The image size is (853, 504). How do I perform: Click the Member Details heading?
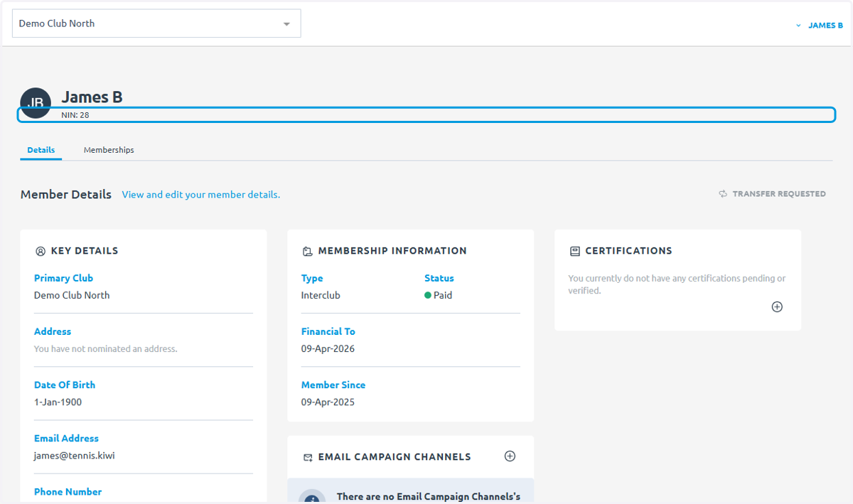[x=66, y=194]
